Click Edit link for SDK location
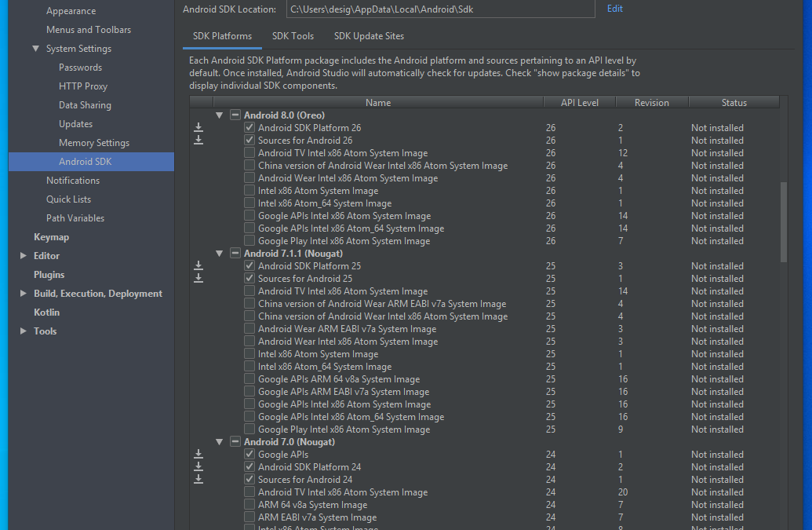 pos(615,9)
